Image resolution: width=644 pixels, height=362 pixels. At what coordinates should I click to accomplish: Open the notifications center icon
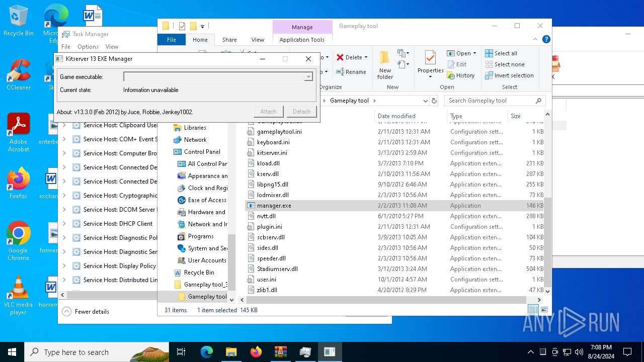[627, 352]
